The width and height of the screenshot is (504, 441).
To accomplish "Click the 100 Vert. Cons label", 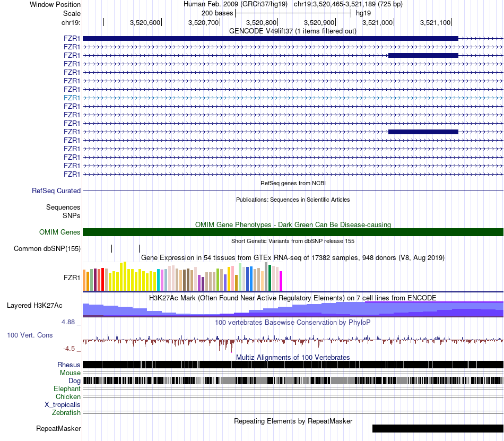I will (x=30, y=335).
